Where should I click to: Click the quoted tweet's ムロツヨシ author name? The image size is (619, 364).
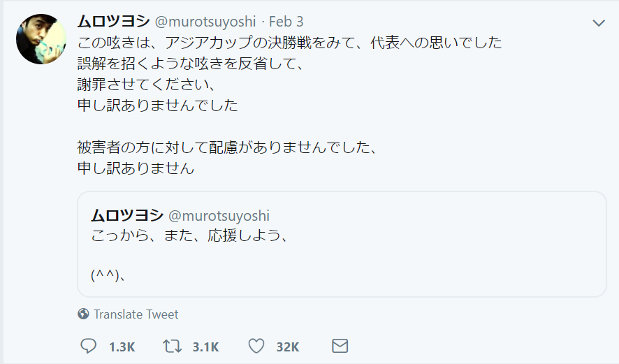click(x=127, y=215)
